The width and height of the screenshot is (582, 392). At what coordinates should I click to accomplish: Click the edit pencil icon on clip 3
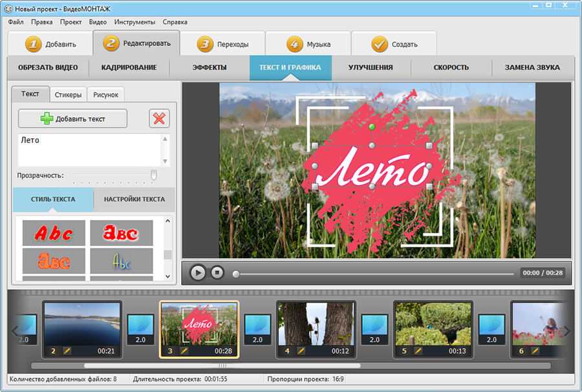[x=184, y=351]
